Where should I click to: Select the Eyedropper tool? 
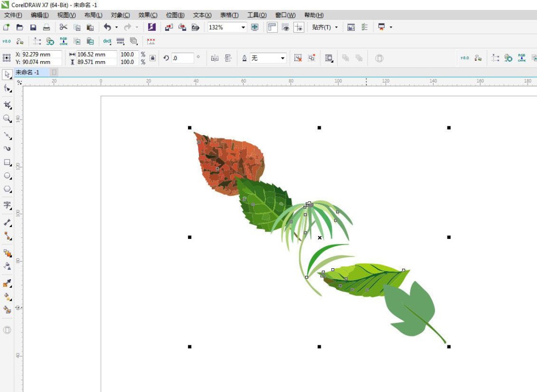[x=7, y=284]
